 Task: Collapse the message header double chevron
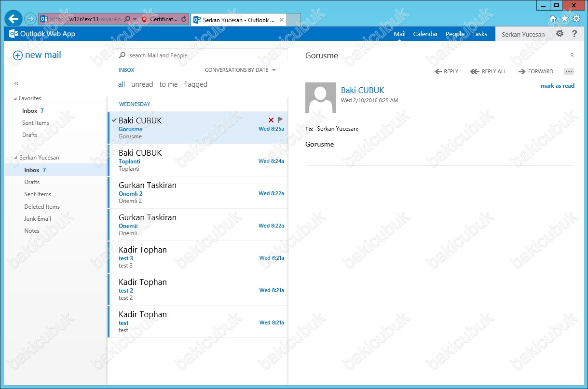point(572,55)
